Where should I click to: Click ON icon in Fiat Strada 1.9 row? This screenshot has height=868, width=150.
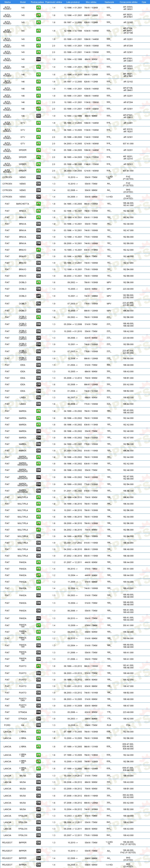tap(39, 719)
